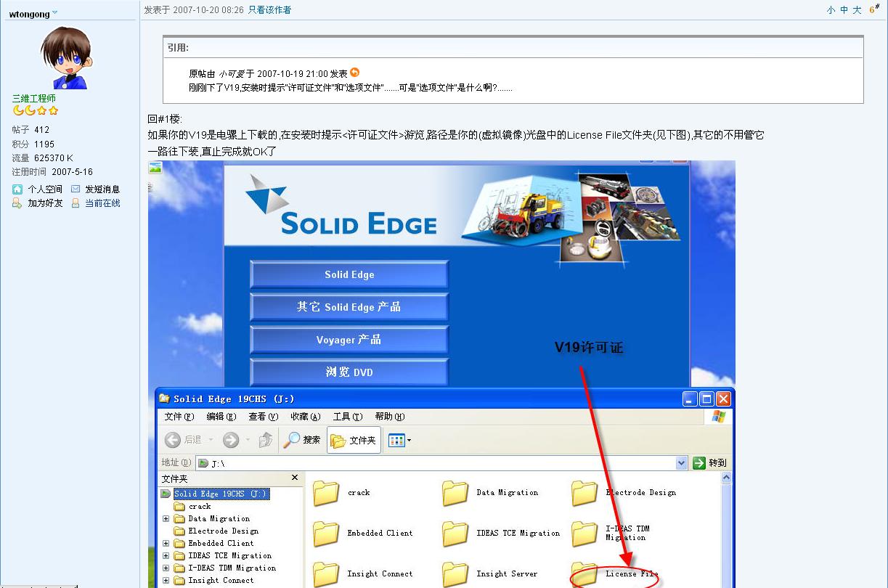The image size is (888, 588).
Task: Open the address bar dropdown arrow
Action: [x=681, y=463]
